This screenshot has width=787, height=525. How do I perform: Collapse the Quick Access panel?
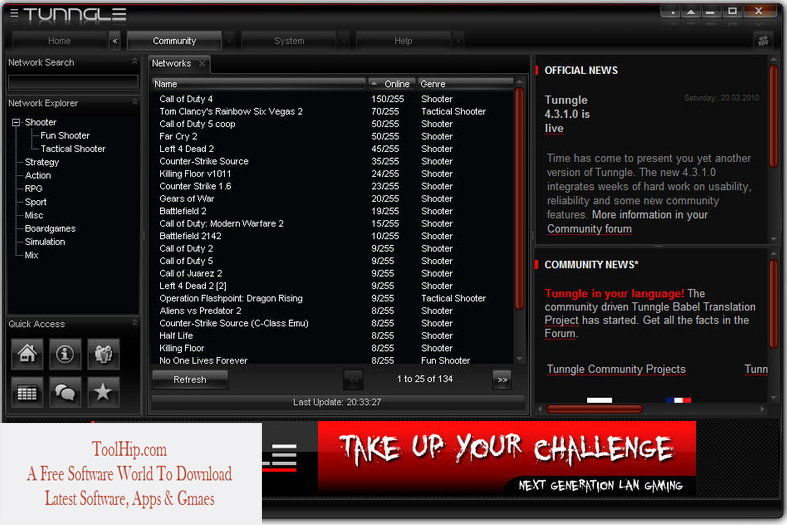(135, 323)
